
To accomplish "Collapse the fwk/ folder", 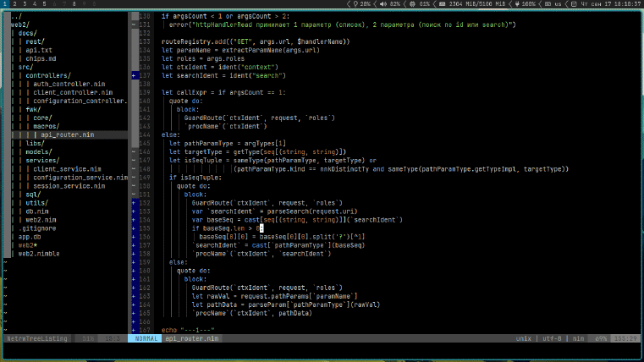I will pos(33,110).
